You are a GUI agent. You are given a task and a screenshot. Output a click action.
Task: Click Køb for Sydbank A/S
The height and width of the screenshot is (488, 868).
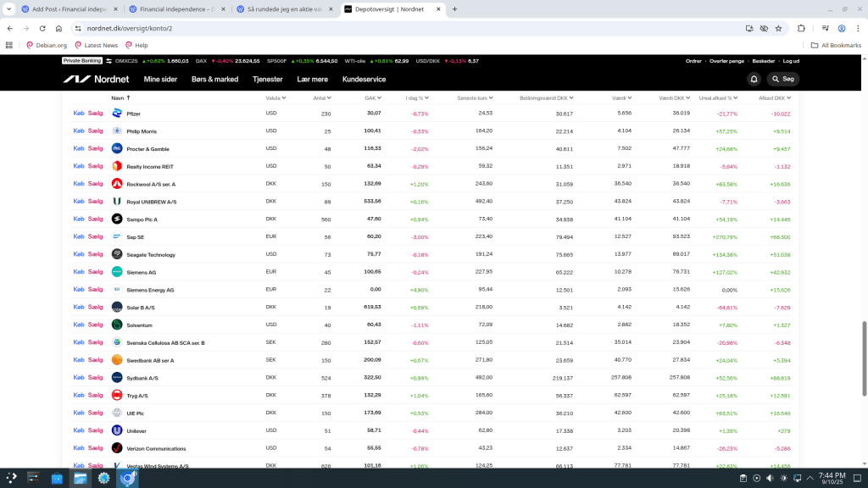click(79, 378)
